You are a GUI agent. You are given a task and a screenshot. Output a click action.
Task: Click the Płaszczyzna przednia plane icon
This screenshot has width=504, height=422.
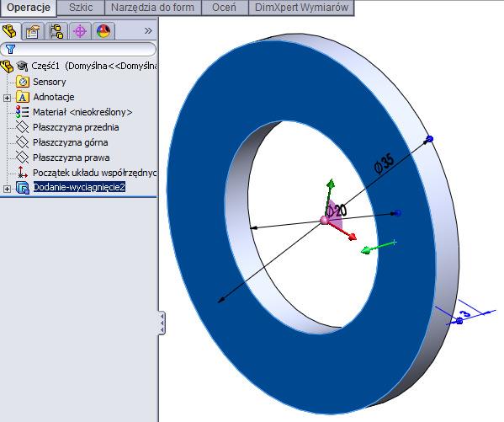22,127
